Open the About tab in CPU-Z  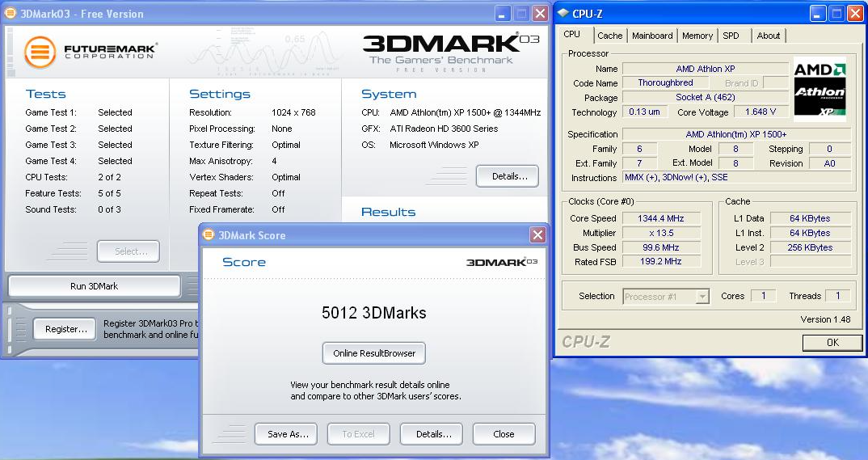(769, 36)
